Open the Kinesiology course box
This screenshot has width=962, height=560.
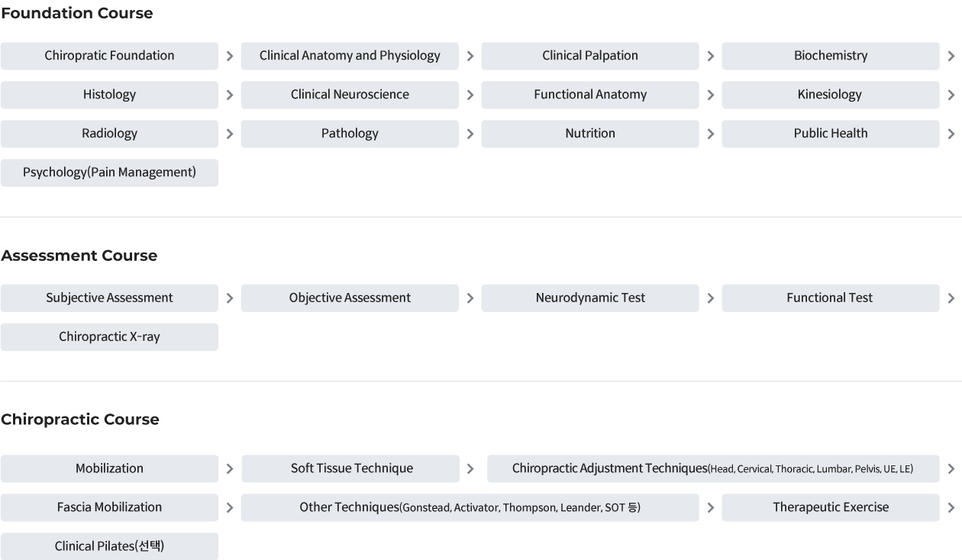pos(831,95)
